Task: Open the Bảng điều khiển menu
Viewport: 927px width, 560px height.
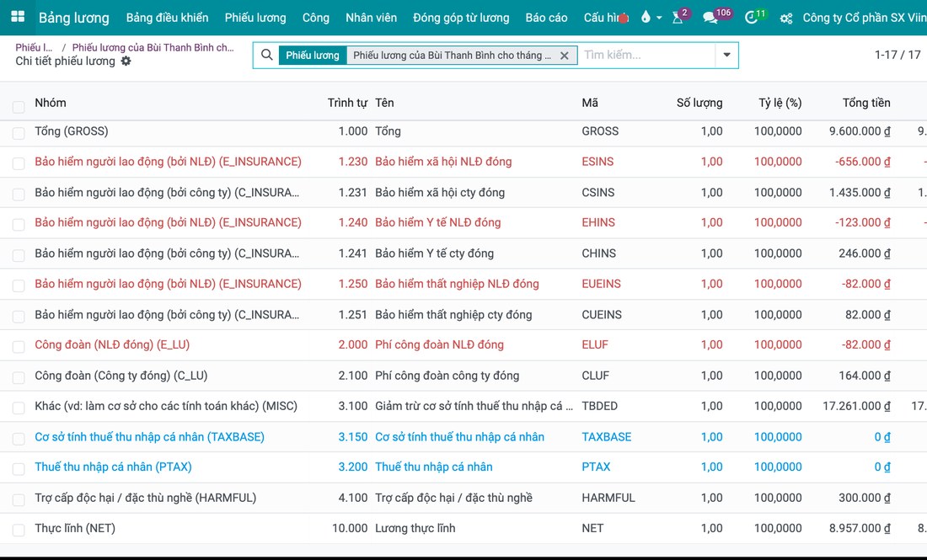Action: (168, 18)
